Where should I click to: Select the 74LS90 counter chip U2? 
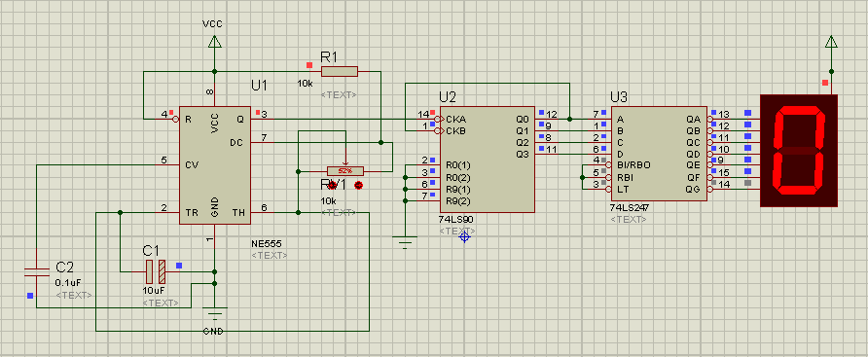coord(488,160)
